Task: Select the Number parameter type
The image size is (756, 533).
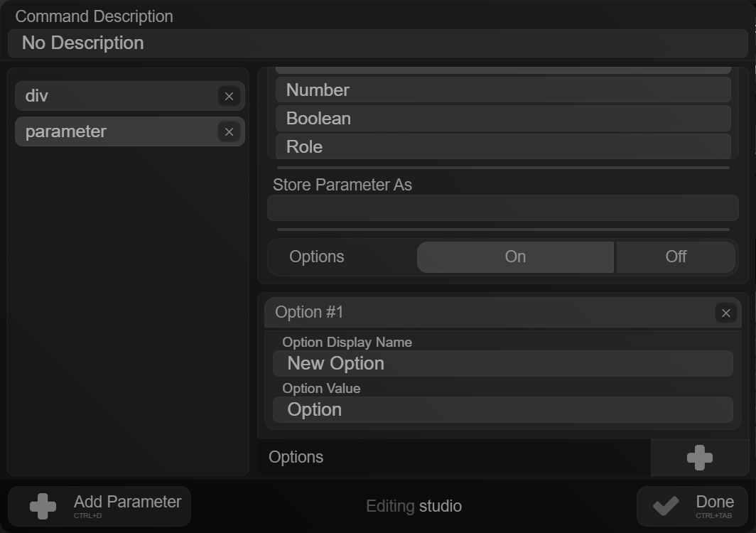Action: (502, 90)
